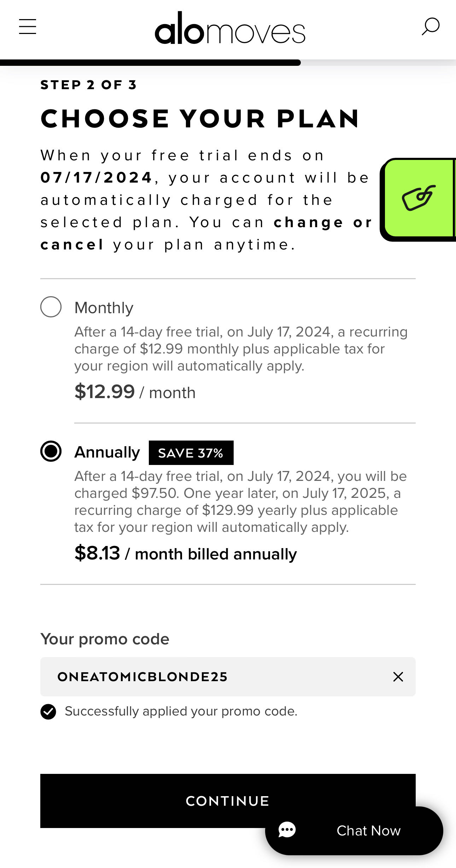Tap the chat bubble icon
This screenshot has width=456, height=868.
(287, 830)
